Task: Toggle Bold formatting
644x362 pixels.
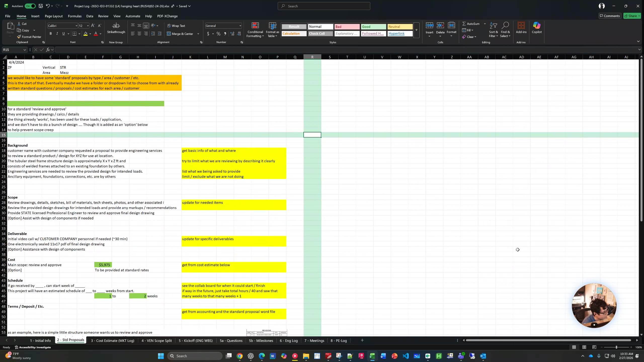Action: (51, 34)
